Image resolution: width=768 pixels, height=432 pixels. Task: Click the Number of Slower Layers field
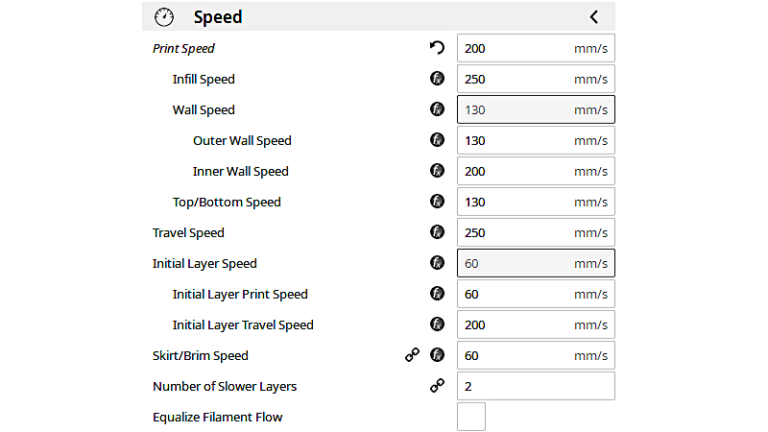(x=535, y=386)
